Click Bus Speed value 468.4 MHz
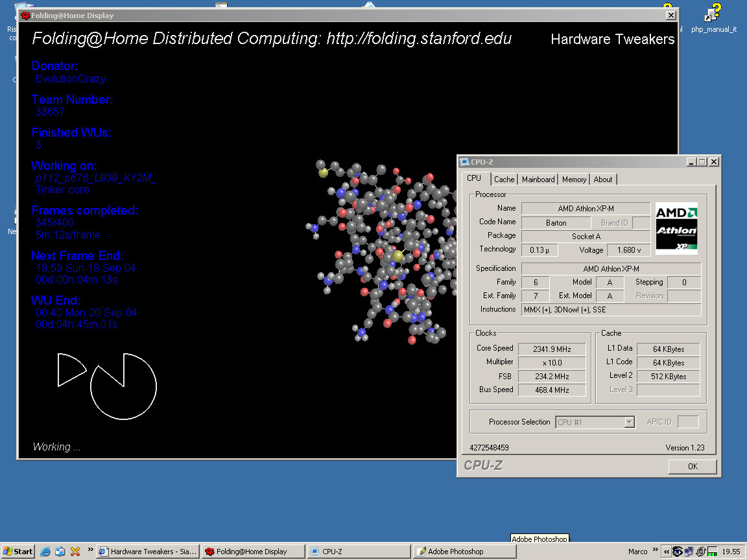Viewport: 747px width, 560px height. tap(552, 390)
